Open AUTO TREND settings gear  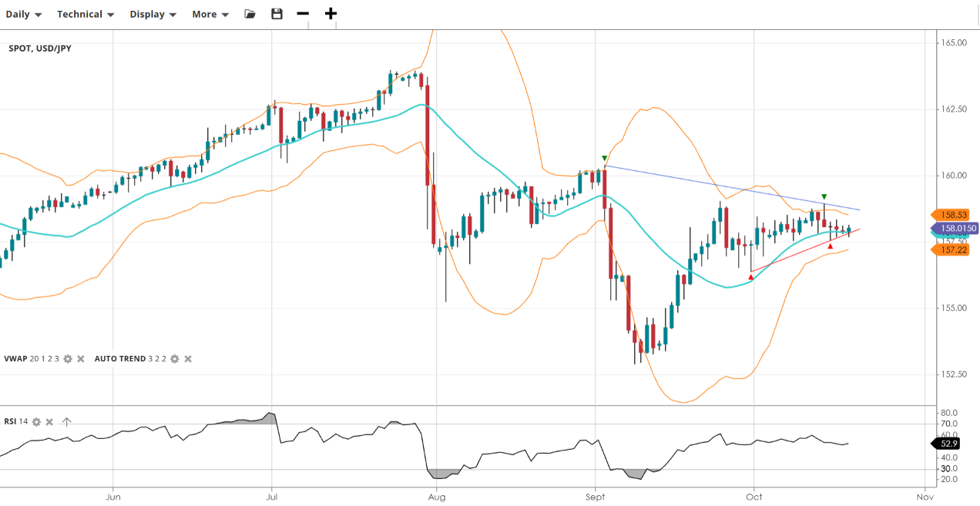[x=175, y=359]
